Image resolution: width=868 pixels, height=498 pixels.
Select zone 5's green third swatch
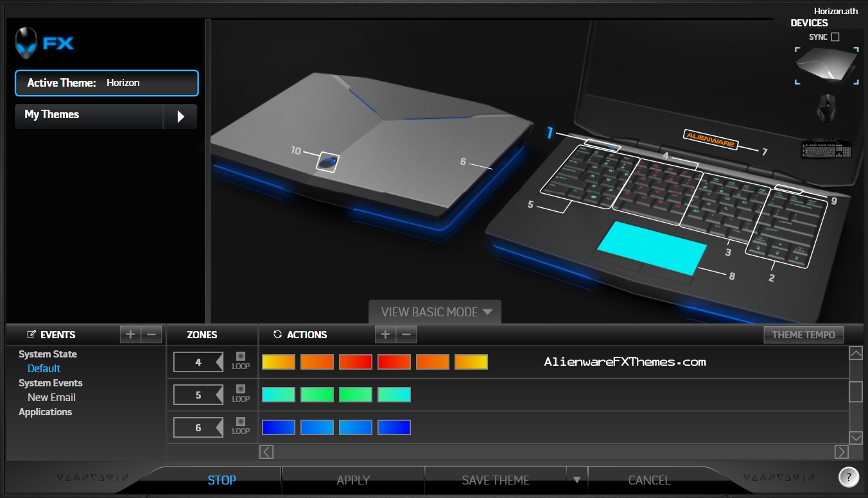coord(356,395)
